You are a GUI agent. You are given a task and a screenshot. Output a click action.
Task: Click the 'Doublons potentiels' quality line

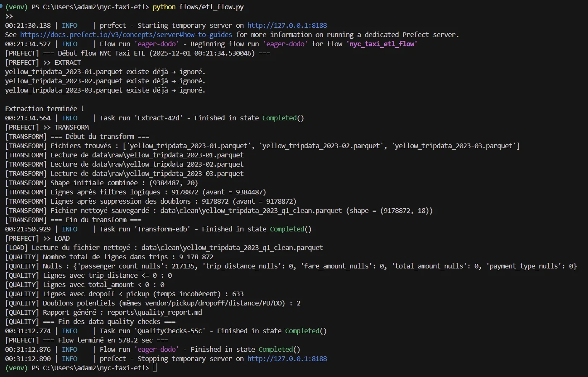point(153,303)
